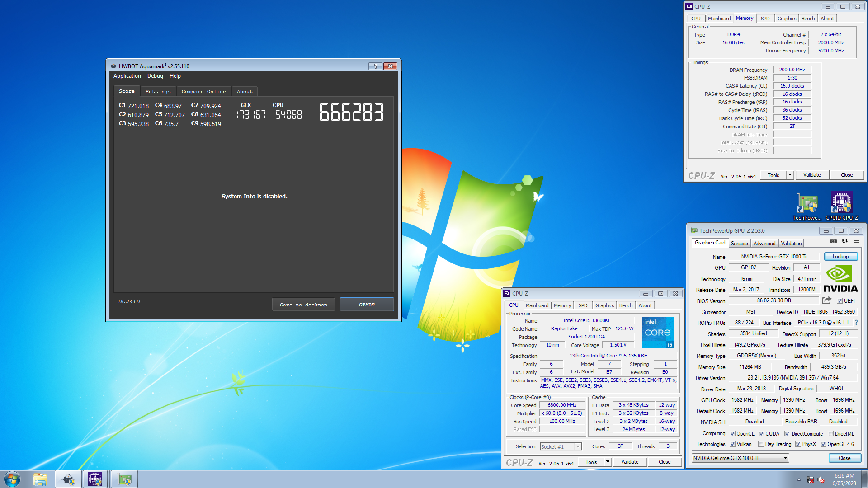The image size is (868, 488).
Task: Switch to Compare Online tab
Action: 203,91
